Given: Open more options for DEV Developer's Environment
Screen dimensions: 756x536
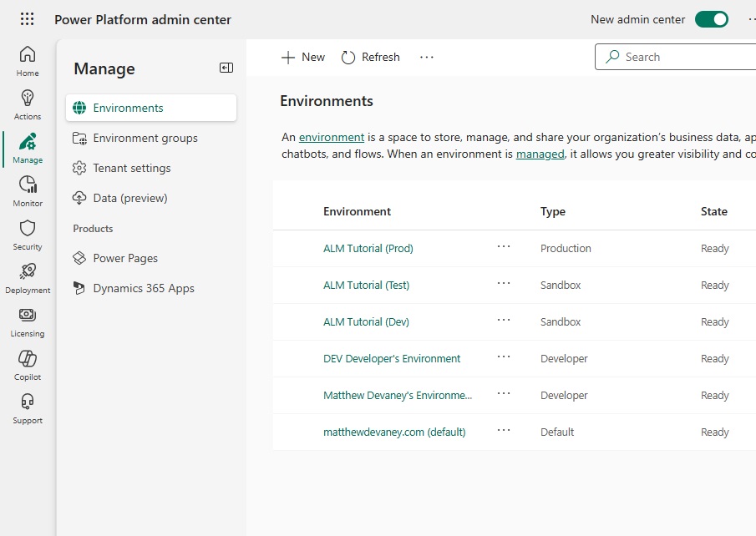Looking at the screenshot, I should 504,357.
